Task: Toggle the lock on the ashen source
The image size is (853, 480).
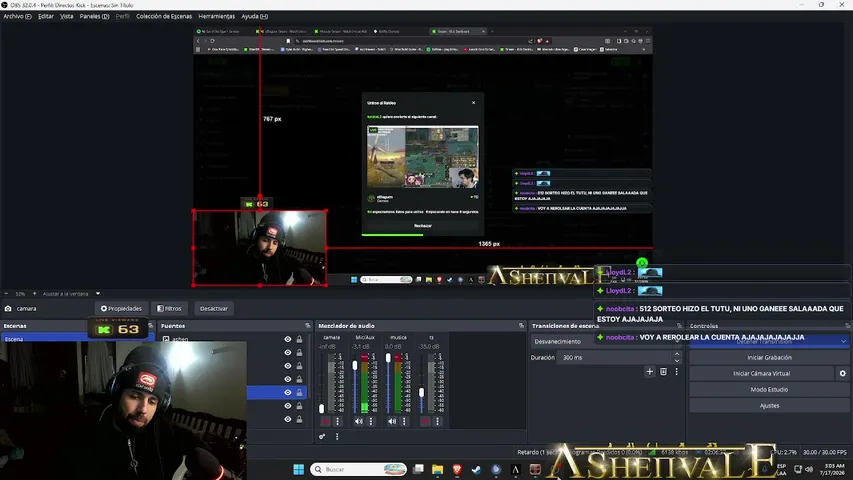Action: coord(299,339)
